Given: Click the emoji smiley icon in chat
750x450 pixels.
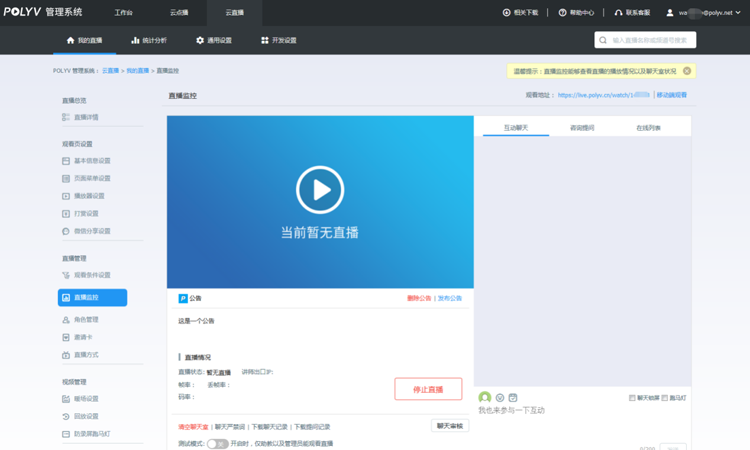Looking at the screenshot, I should click(x=500, y=398).
